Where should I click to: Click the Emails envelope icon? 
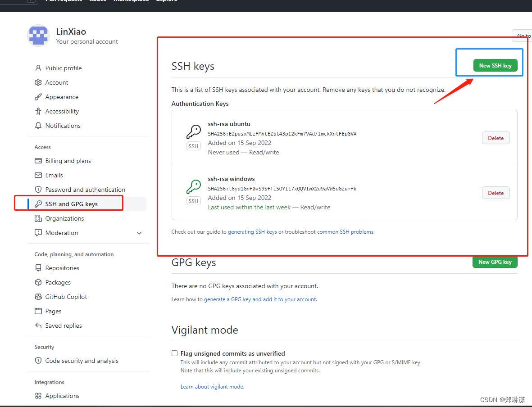click(x=38, y=175)
